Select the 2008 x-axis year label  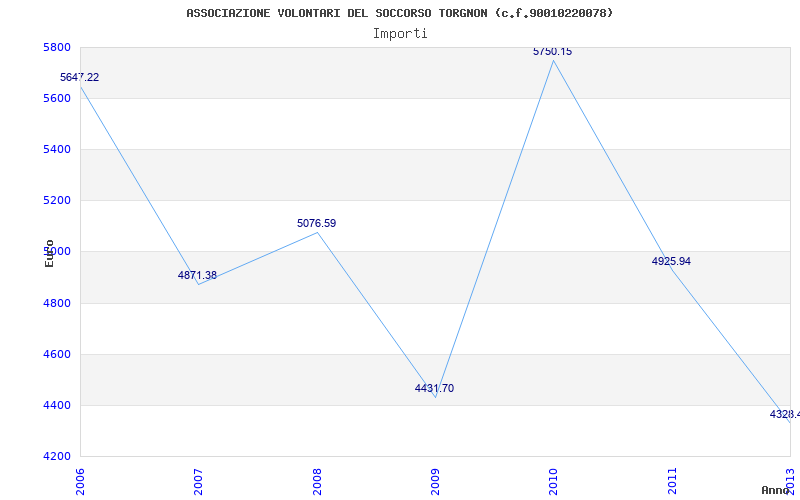316,481
